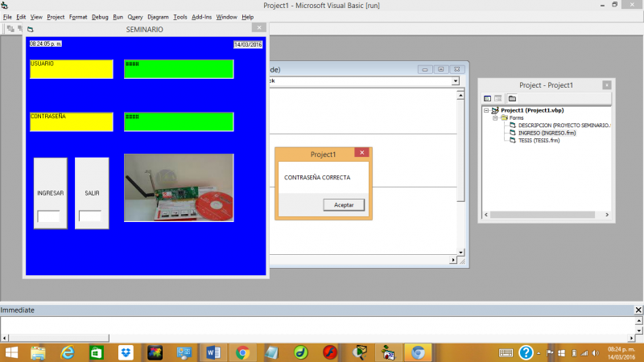This screenshot has height=362, width=644.
Task: Open Microsoft Word from the taskbar
Action: point(213,352)
